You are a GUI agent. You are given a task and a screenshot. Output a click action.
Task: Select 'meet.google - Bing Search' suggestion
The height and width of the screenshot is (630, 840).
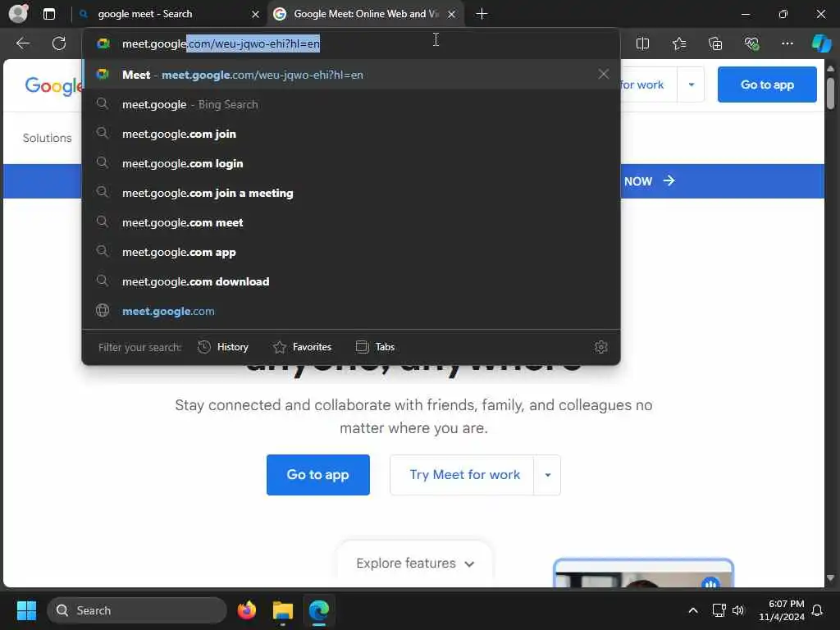tap(351, 104)
